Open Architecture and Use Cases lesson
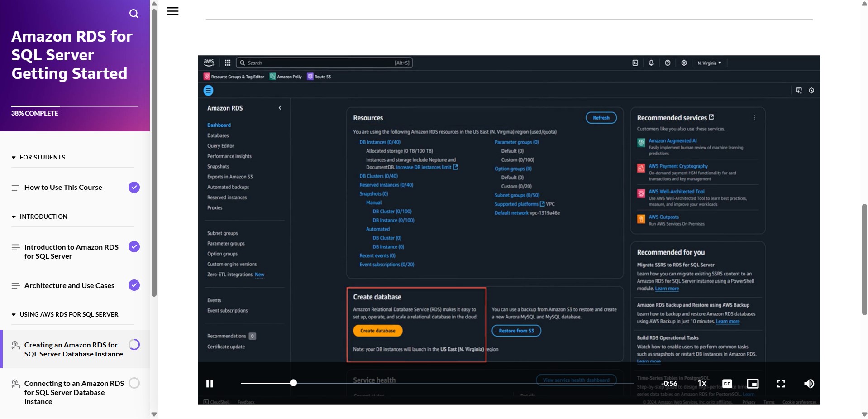Viewport: 868px width, 419px height. (69, 286)
